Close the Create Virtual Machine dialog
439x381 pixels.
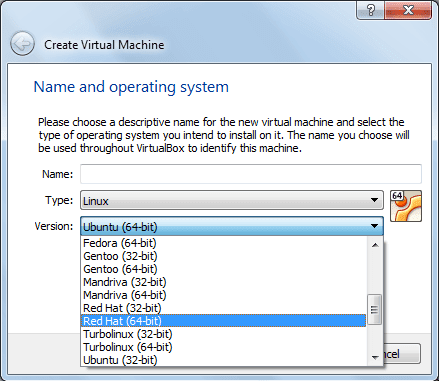point(408,10)
